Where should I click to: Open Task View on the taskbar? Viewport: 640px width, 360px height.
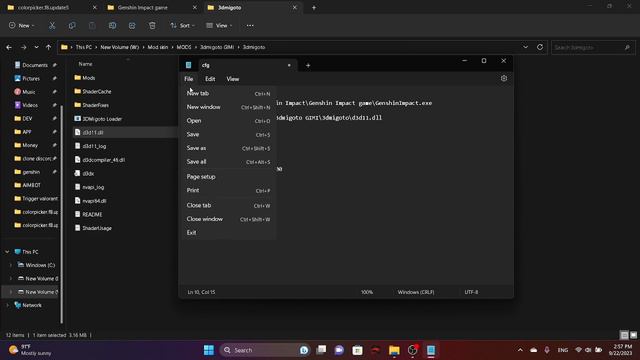(x=321, y=350)
